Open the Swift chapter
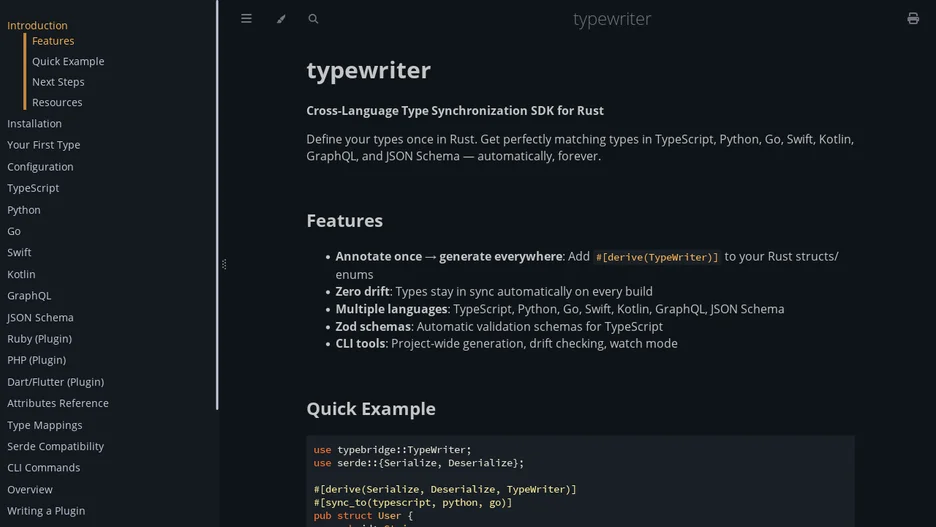The height and width of the screenshot is (527, 936). point(19,252)
